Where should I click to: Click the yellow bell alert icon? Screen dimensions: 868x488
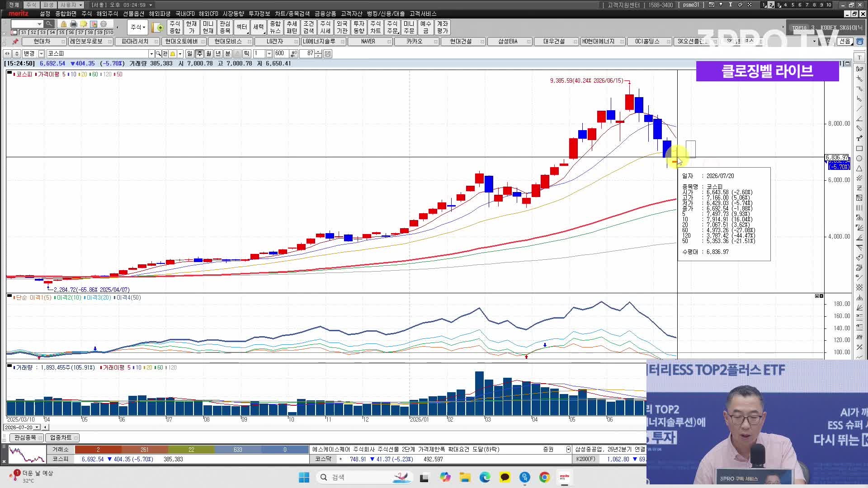[173, 53]
